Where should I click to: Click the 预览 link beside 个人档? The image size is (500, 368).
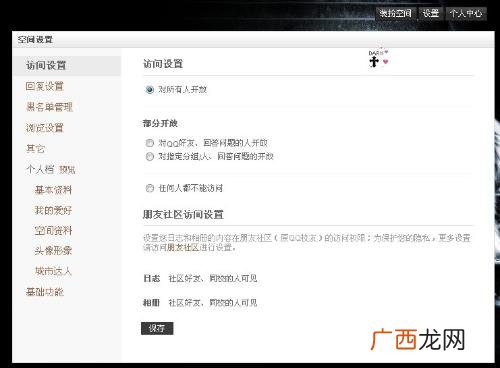(x=67, y=170)
